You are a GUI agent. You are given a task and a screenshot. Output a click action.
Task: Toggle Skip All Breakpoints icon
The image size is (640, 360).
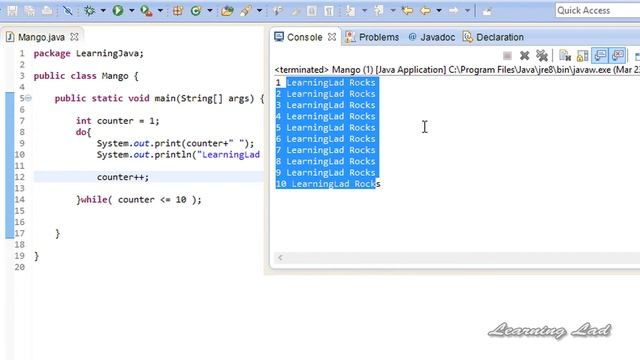[x=68, y=11]
